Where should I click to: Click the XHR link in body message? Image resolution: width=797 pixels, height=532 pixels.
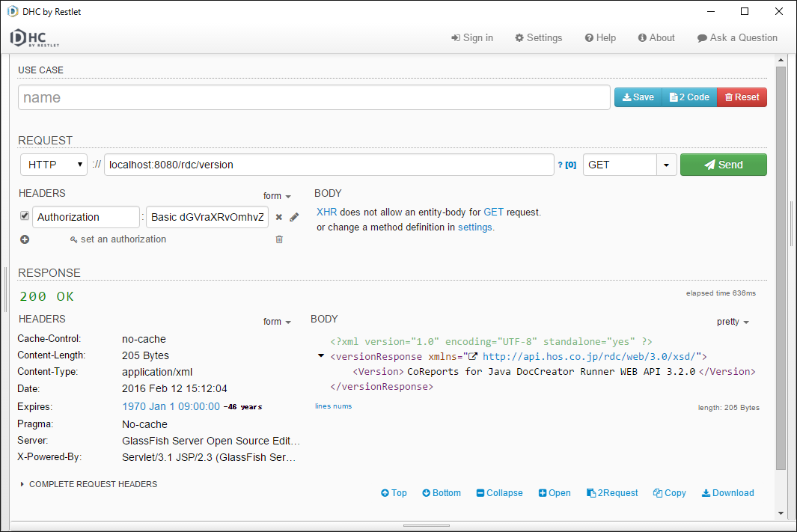click(x=326, y=212)
